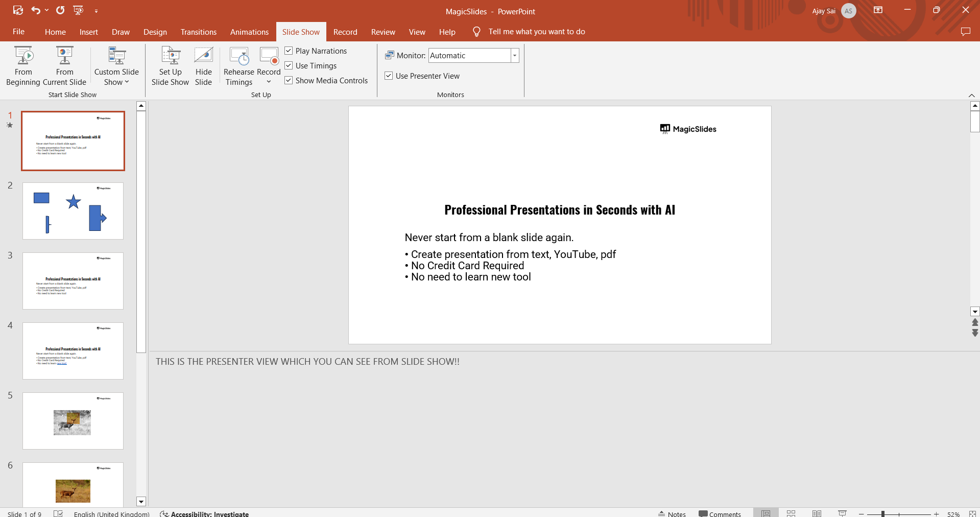This screenshot has height=517, width=980.
Task: Open Set Up Slide Show dialog
Action: pos(170,66)
